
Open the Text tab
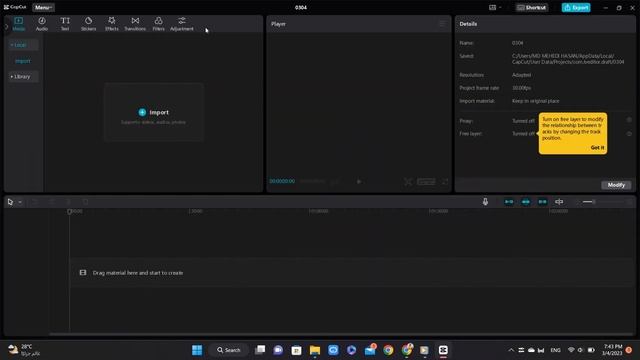[x=65, y=24]
